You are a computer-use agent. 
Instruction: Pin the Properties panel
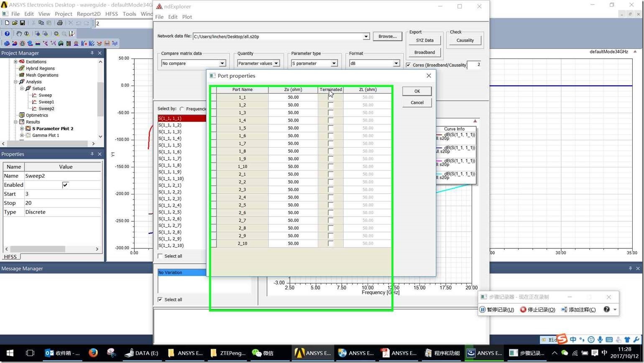coord(92,154)
